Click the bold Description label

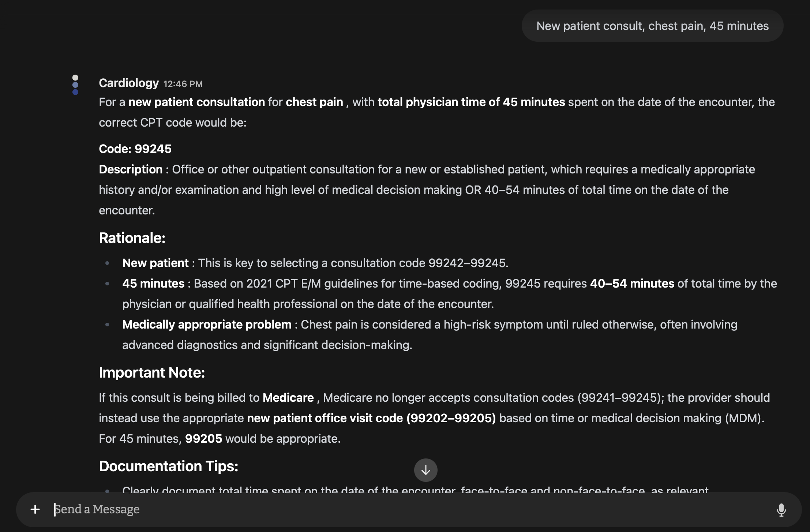click(131, 169)
